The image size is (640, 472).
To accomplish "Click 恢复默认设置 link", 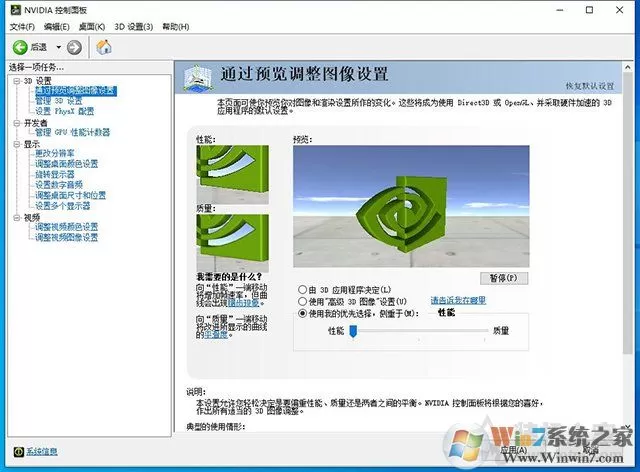I will pyautogui.click(x=589, y=86).
